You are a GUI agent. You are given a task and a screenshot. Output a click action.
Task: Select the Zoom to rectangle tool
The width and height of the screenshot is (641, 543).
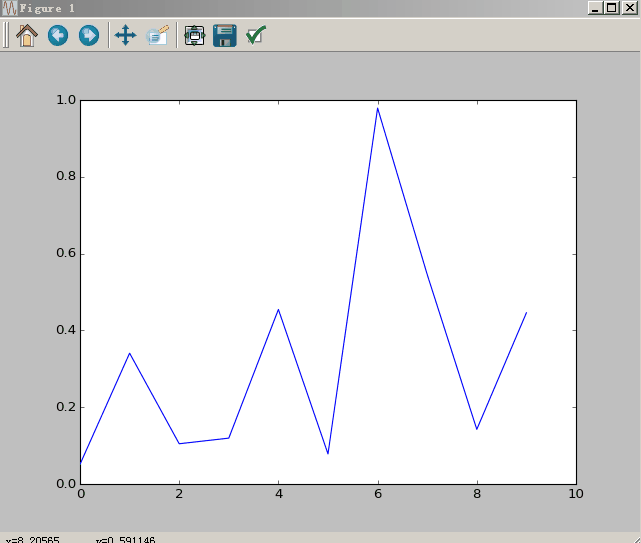157,36
